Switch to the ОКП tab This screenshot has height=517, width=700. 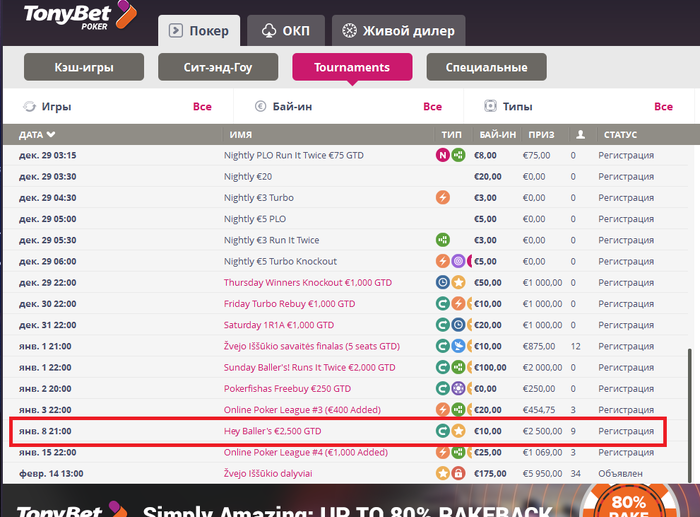point(286,30)
